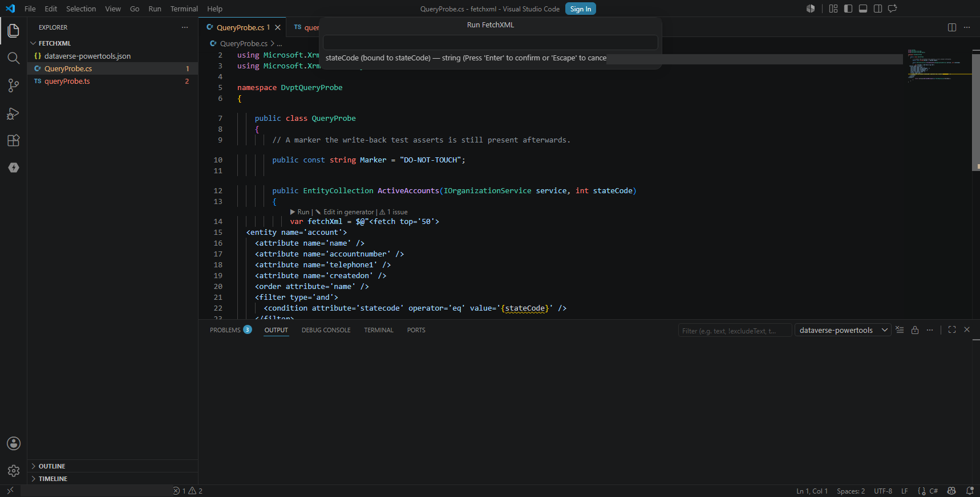
Task: Focus the output Filter text field
Action: [735, 331]
